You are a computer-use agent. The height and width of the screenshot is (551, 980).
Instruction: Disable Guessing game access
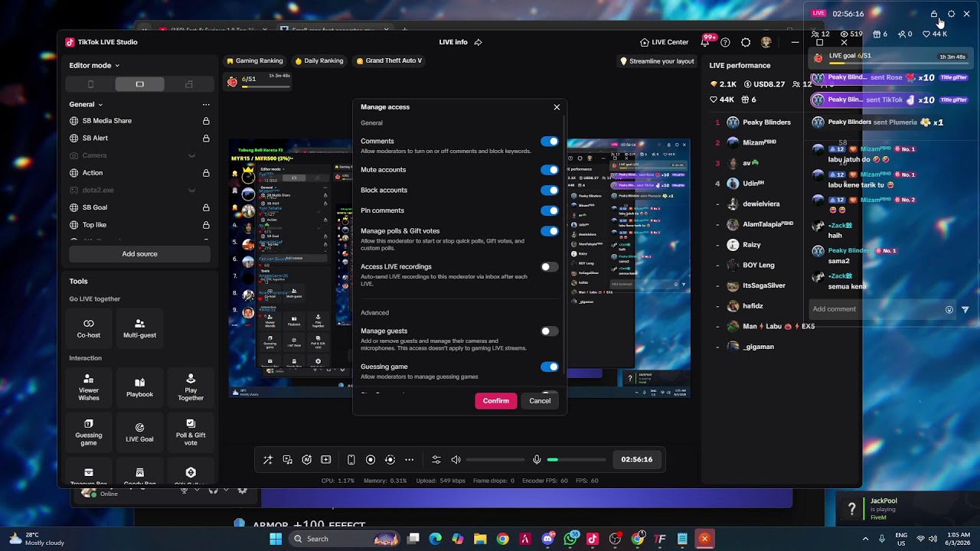point(550,367)
